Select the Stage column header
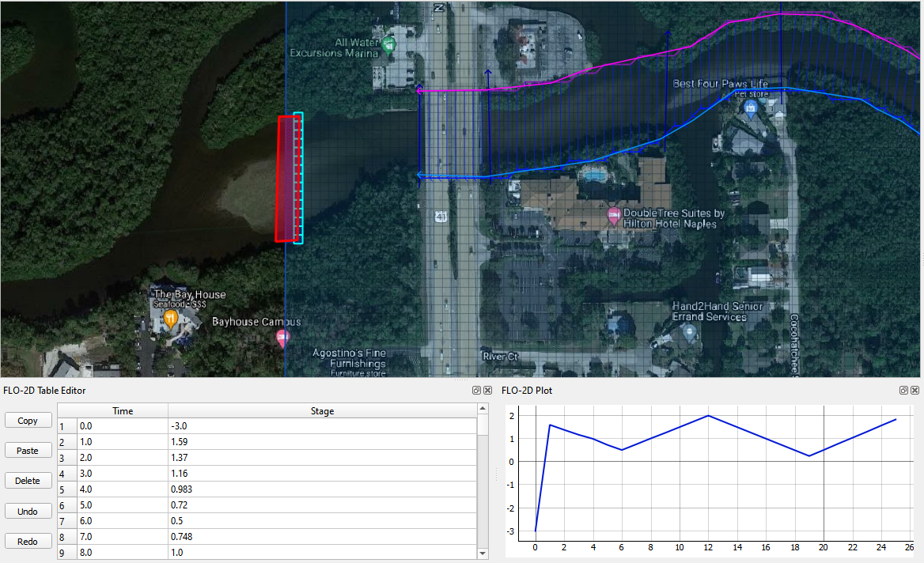Viewport: 924px width, 563px height. (322, 411)
